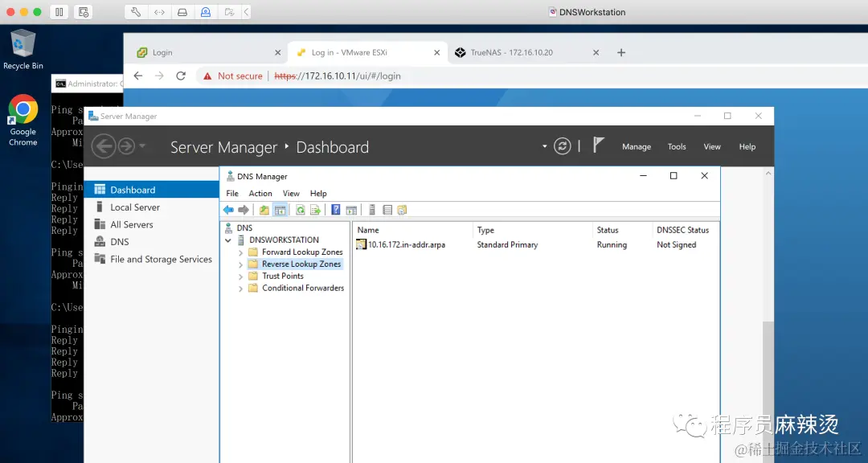Viewport: 868px width, 463px height.
Task: Open Server Manager top Help menu
Action: pos(747,147)
